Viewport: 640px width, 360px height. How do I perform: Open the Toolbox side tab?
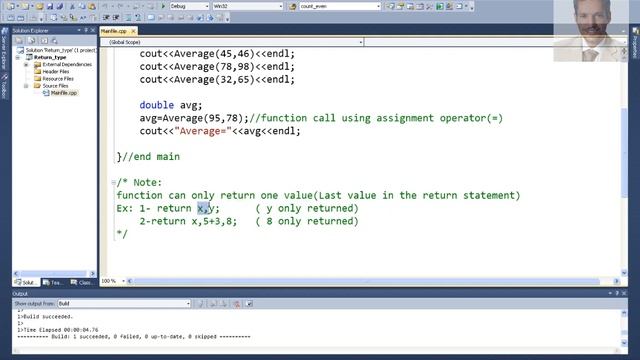click(x=4, y=86)
